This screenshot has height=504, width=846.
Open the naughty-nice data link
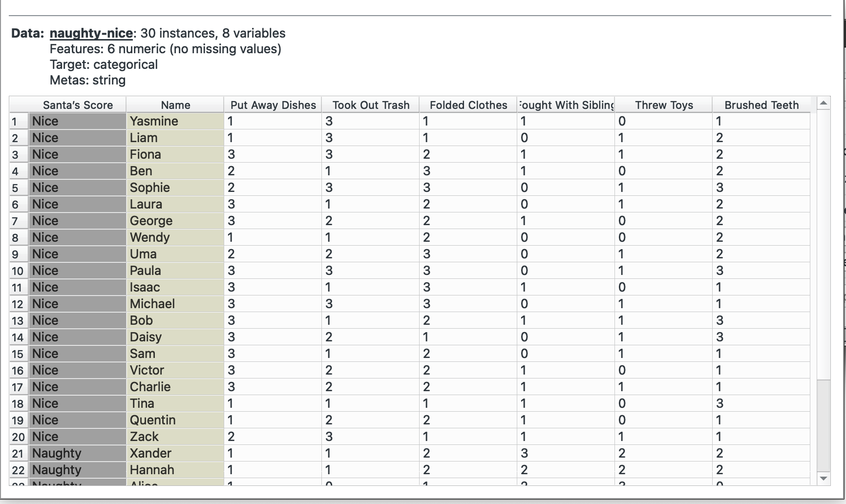pos(91,33)
